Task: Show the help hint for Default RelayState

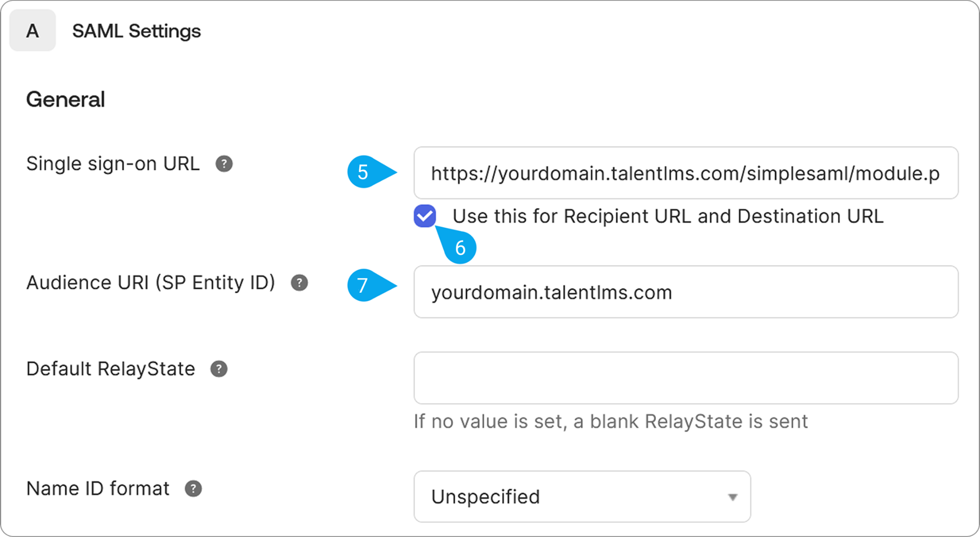Action: pyautogui.click(x=219, y=369)
